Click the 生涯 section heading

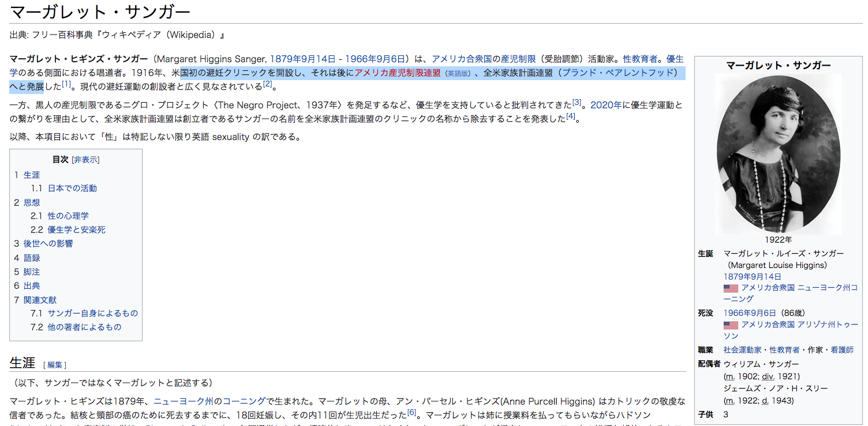[23, 363]
